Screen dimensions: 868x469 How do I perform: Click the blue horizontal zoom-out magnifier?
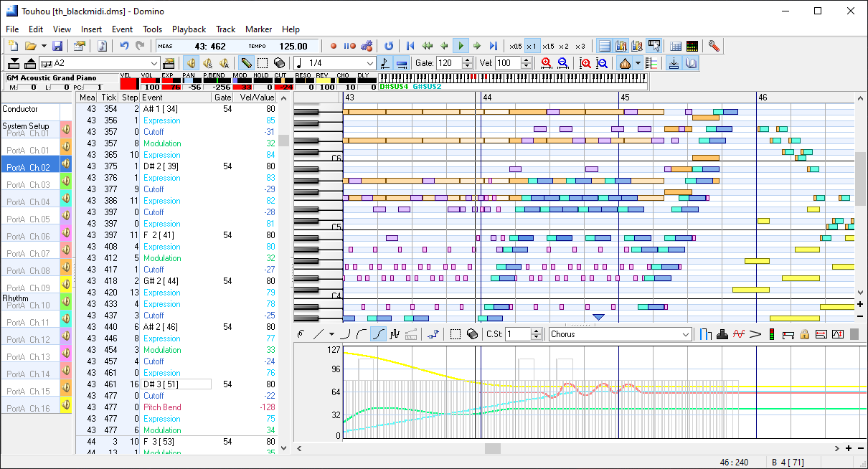tap(563, 63)
